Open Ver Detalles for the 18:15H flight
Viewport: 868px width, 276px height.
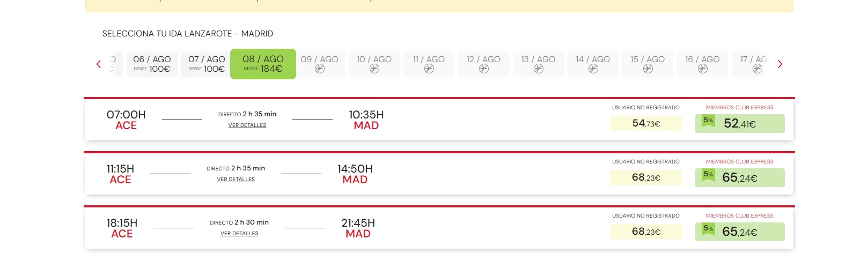239,234
